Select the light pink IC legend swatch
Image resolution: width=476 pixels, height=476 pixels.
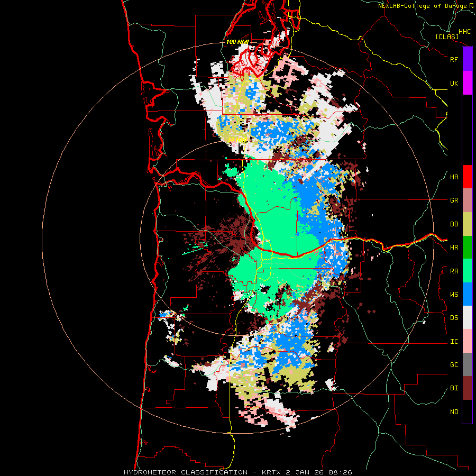pyautogui.click(x=467, y=341)
